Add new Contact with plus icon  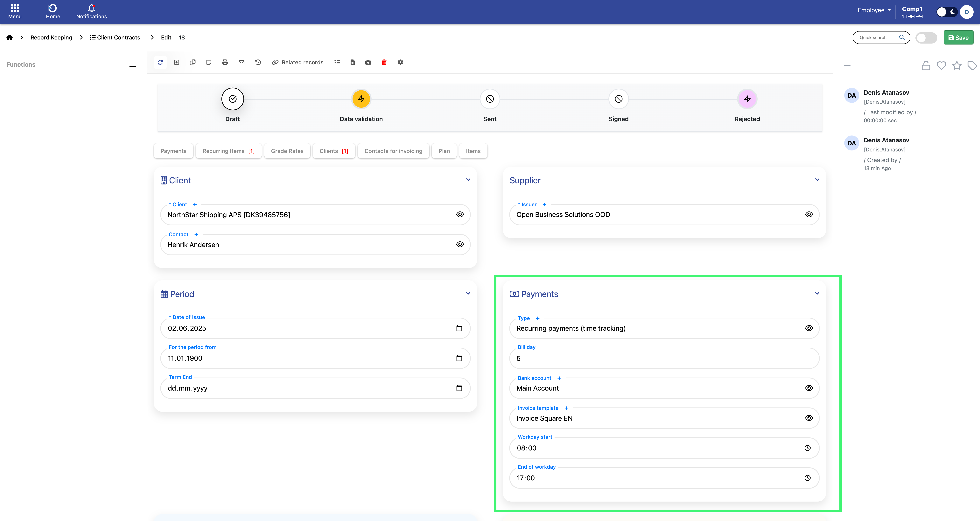point(196,235)
